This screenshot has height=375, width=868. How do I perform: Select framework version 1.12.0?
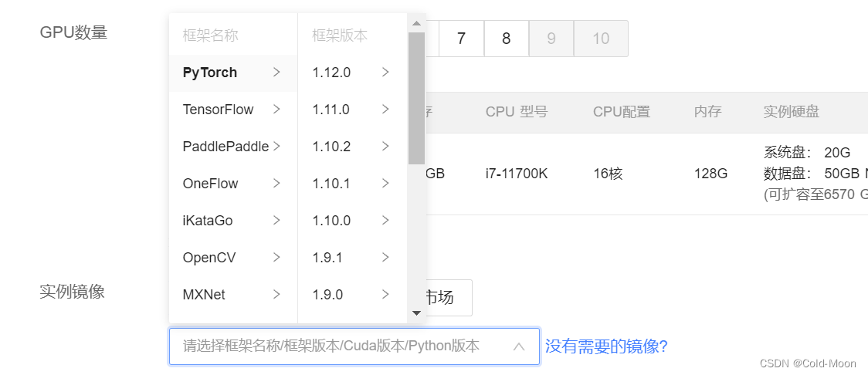352,73
